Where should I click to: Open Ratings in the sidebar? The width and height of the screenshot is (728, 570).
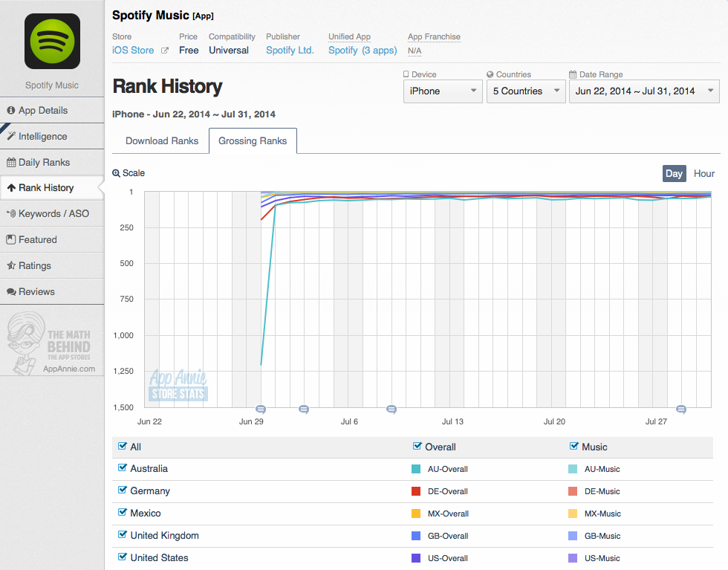(x=52, y=266)
